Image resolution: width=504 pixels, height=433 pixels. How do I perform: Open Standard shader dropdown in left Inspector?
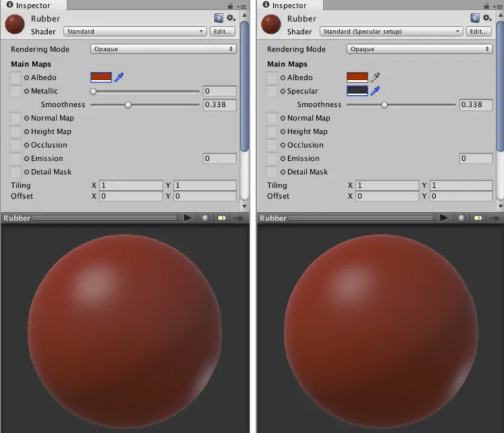pos(135,31)
